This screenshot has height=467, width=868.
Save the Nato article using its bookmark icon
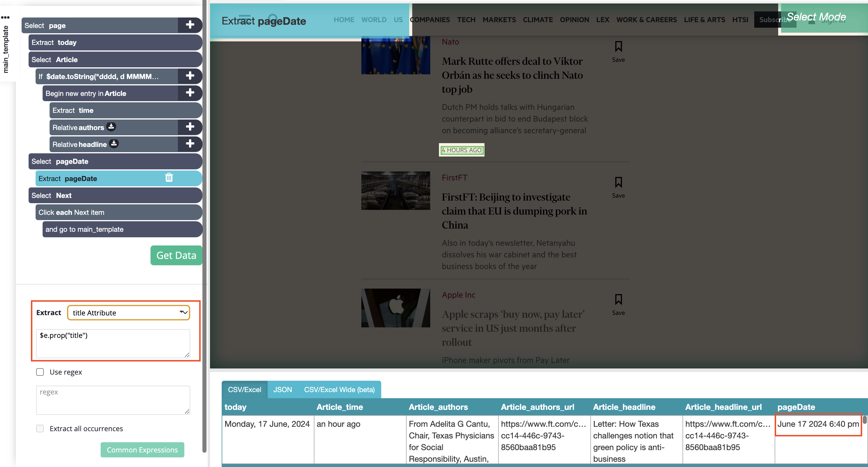coord(618,47)
